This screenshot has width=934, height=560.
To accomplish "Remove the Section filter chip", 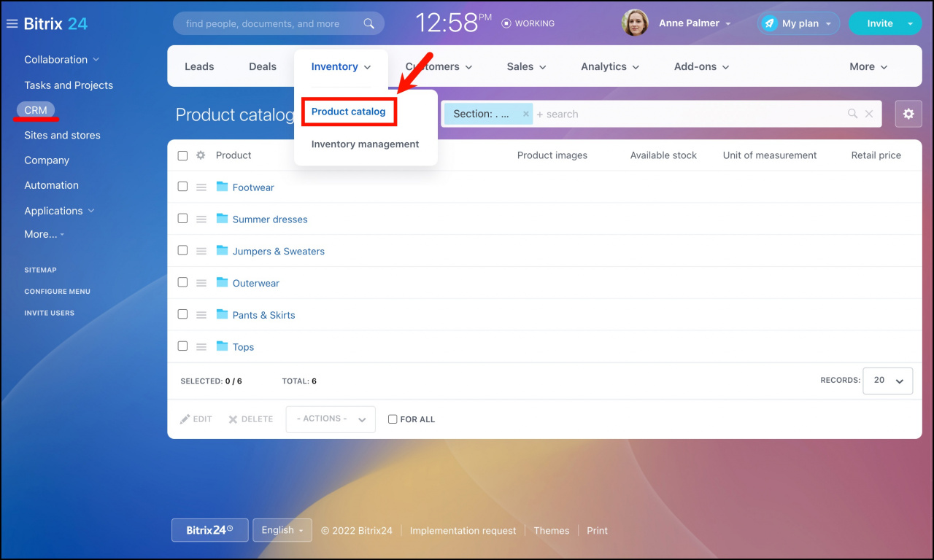I will point(525,114).
